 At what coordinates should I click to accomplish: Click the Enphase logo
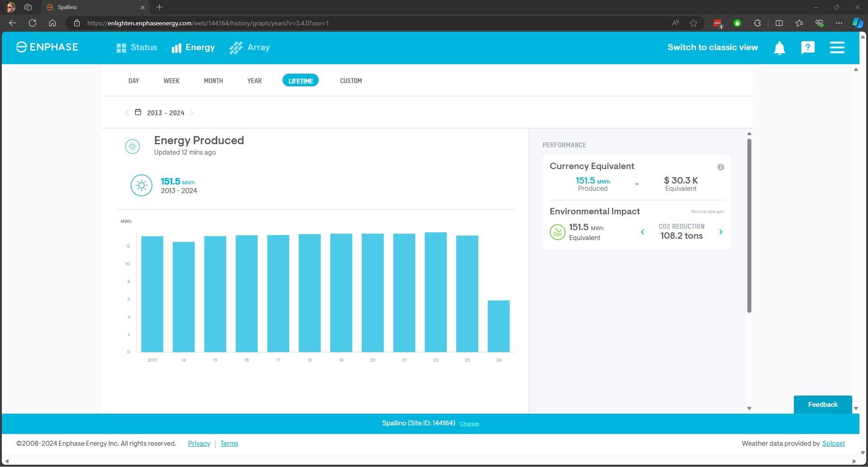(x=47, y=47)
